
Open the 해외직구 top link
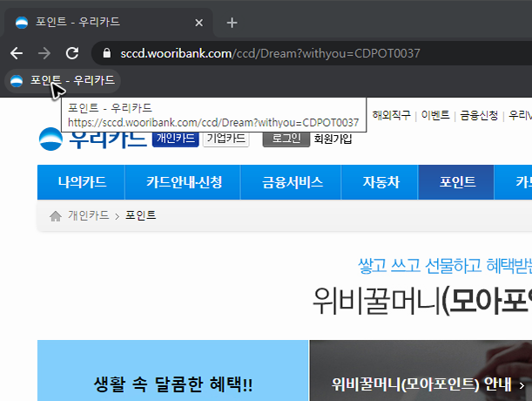391,115
